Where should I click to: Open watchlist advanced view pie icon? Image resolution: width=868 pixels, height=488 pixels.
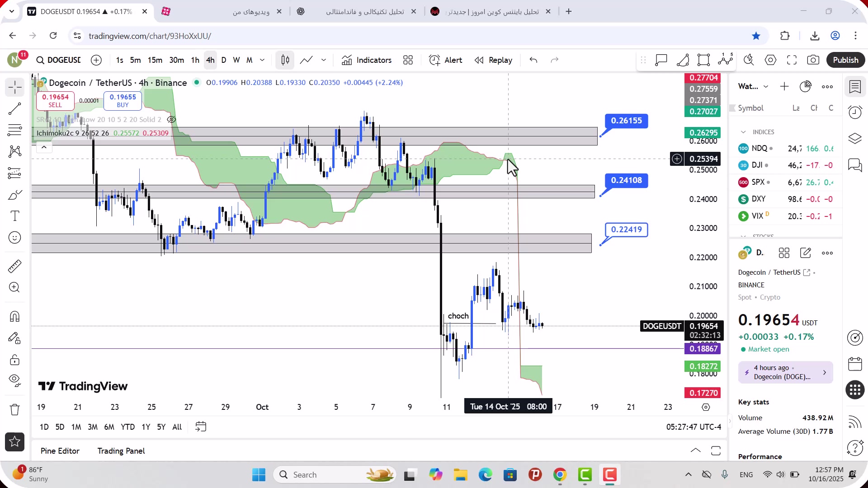point(806,87)
